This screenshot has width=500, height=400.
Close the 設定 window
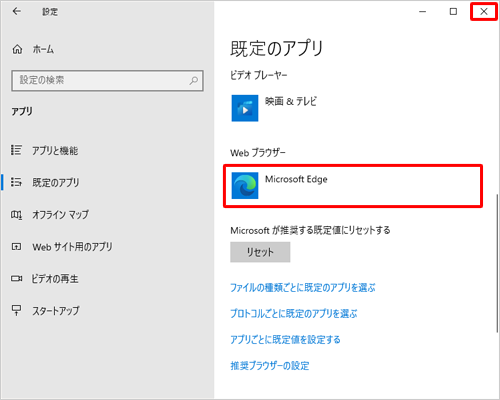pos(484,11)
